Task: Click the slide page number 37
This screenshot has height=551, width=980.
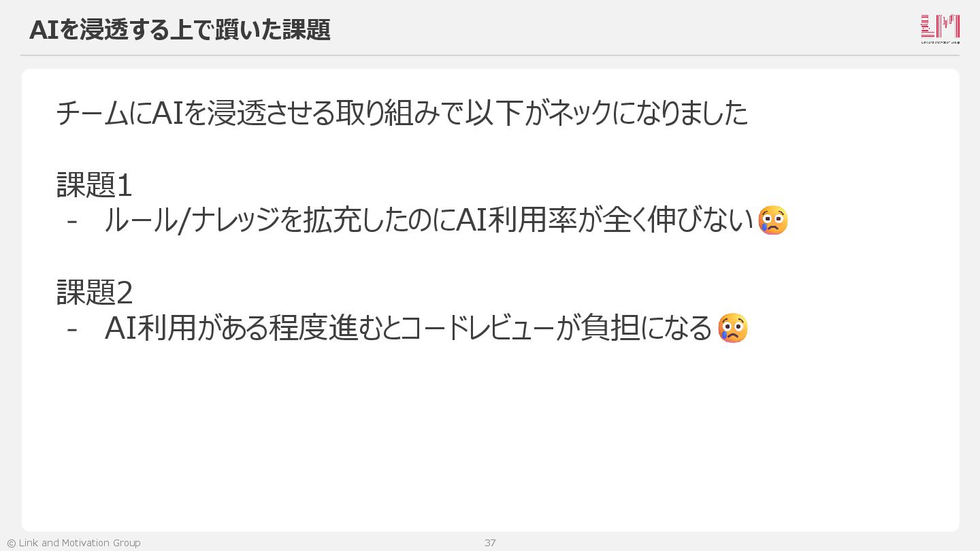Action: click(490, 543)
